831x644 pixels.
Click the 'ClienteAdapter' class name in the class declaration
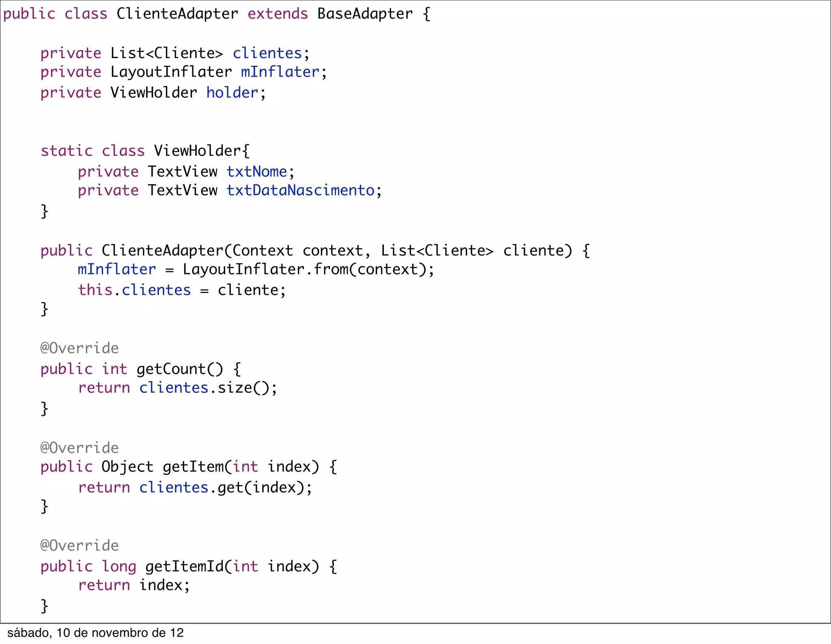(x=177, y=14)
